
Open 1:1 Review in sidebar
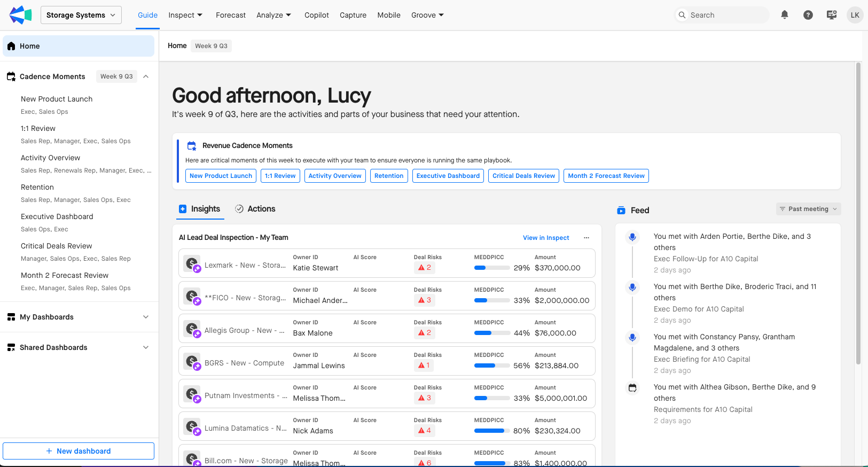(x=38, y=128)
